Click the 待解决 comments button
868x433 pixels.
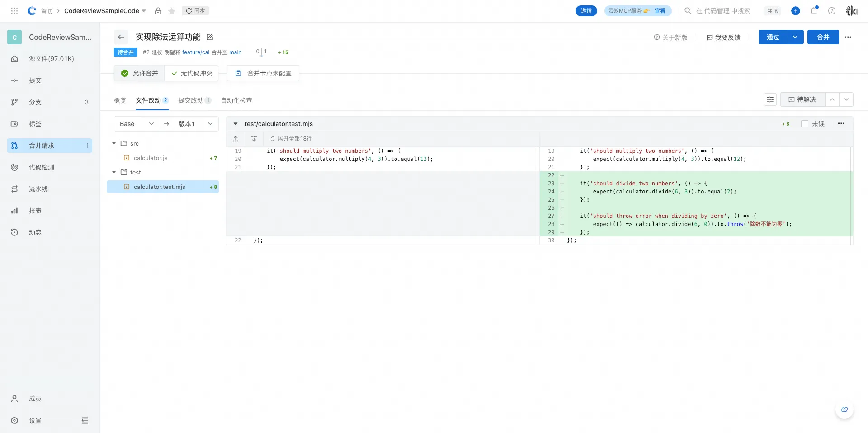pos(802,99)
